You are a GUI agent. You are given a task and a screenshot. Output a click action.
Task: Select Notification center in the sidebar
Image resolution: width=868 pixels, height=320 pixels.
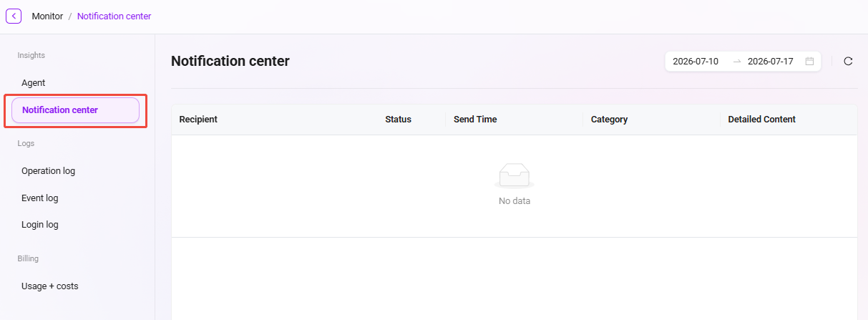pyautogui.click(x=75, y=110)
